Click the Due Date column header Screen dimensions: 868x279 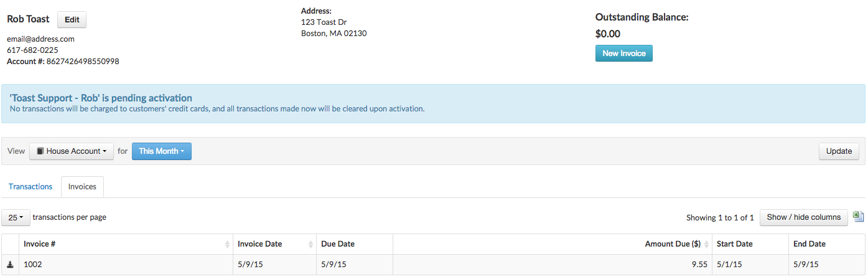click(338, 244)
